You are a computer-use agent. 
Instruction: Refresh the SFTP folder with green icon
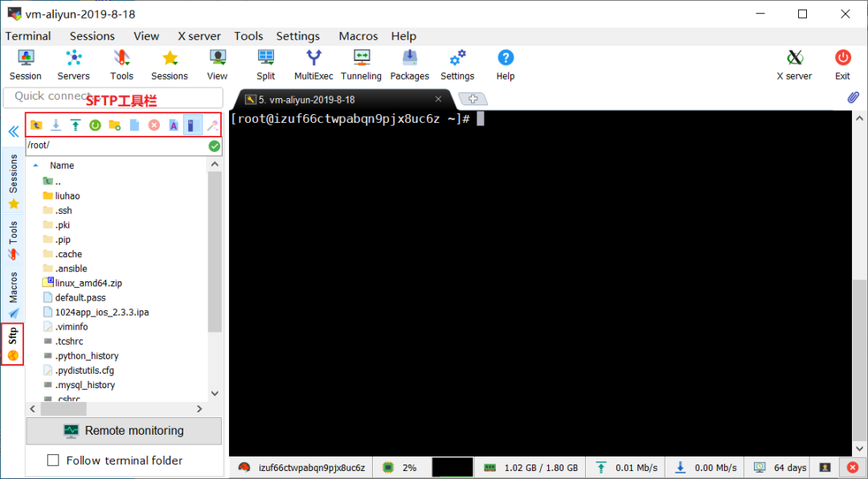pos(95,125)
